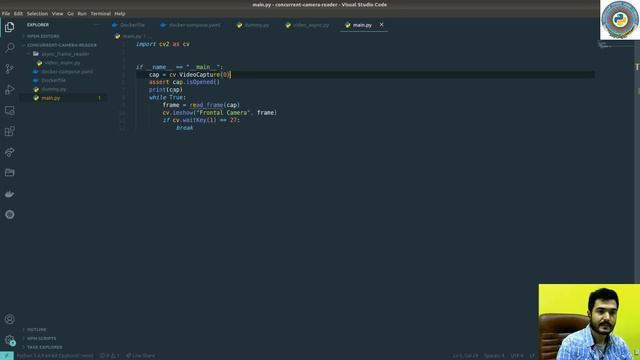Open the Accounts icon in activity bar
The width and height of the screenshot is (640, 360).
pyautogui.click(x=9, y=319)
